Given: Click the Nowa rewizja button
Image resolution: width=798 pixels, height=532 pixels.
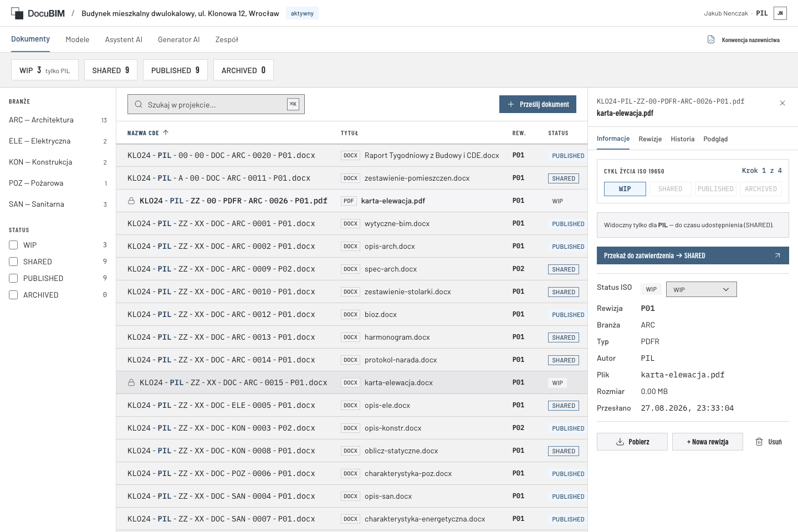Looking at the screenshot, I should click(x=708, y=442).
